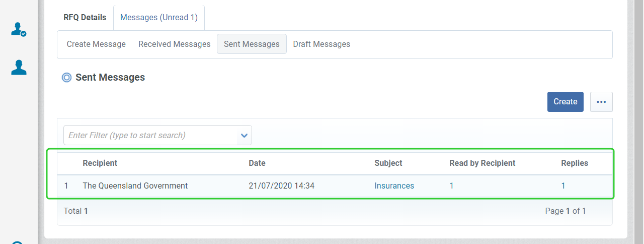This screenshot has height=244, width=644.
Task: Click the user with checkmark sidebar icon
Action: [19, 29]
